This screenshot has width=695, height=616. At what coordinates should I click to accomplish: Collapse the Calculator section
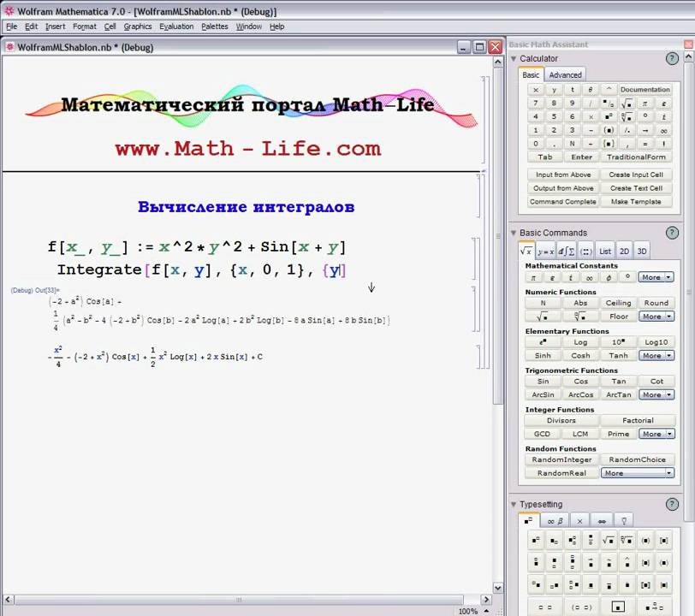click(x=514, y=58)
